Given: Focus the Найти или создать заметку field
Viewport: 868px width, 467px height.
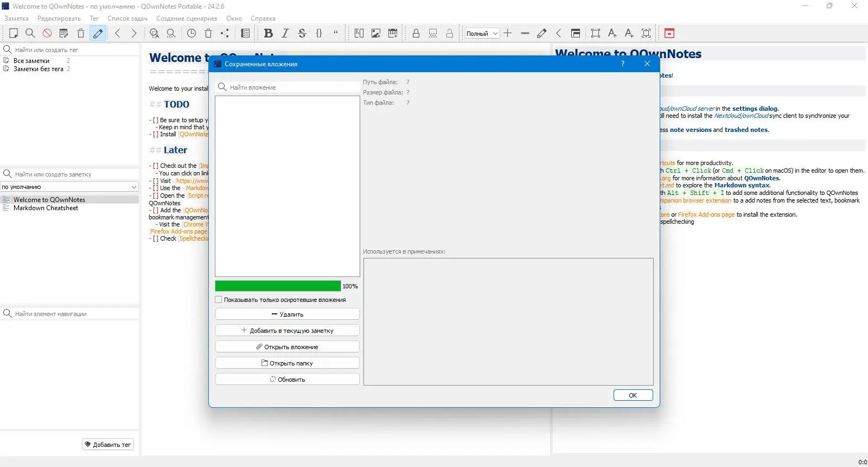Looking at the screenshot, I should pos(70,174).
